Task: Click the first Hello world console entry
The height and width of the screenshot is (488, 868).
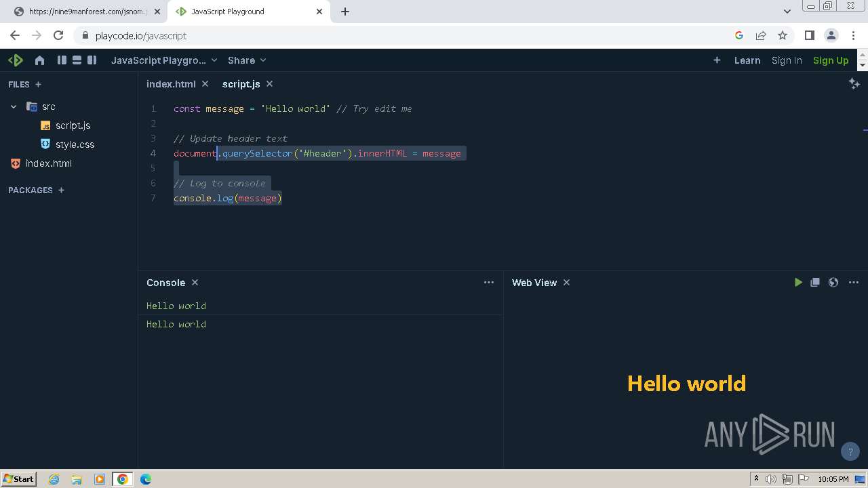Action: (x=176, y=306)
